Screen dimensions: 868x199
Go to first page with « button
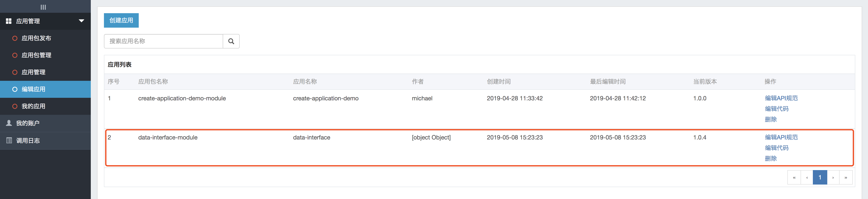(794, 177)
